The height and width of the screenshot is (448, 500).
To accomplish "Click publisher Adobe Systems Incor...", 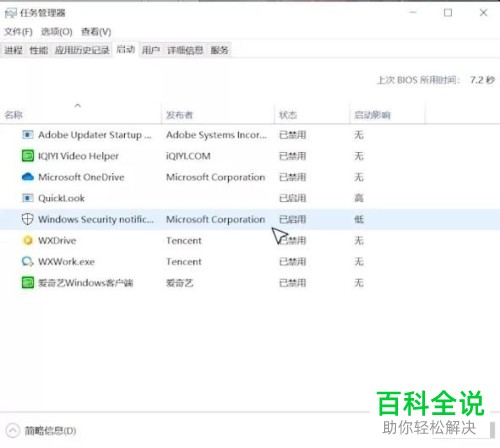I will (x=216, y=135).
